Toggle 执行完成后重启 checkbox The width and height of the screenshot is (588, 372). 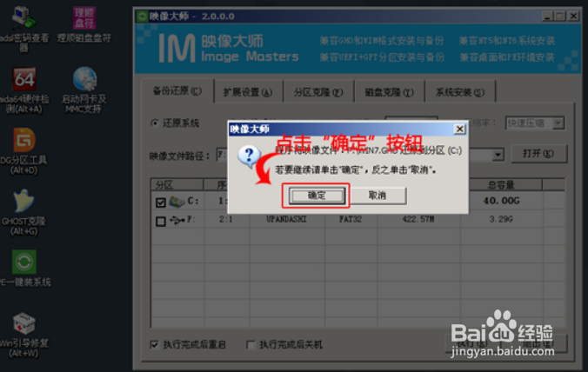point(154,344)
